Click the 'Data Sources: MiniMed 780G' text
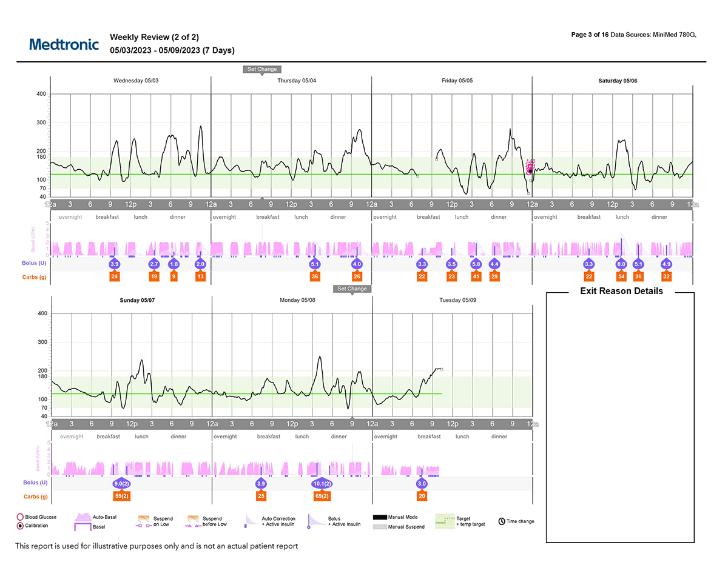 coord(653,35)
